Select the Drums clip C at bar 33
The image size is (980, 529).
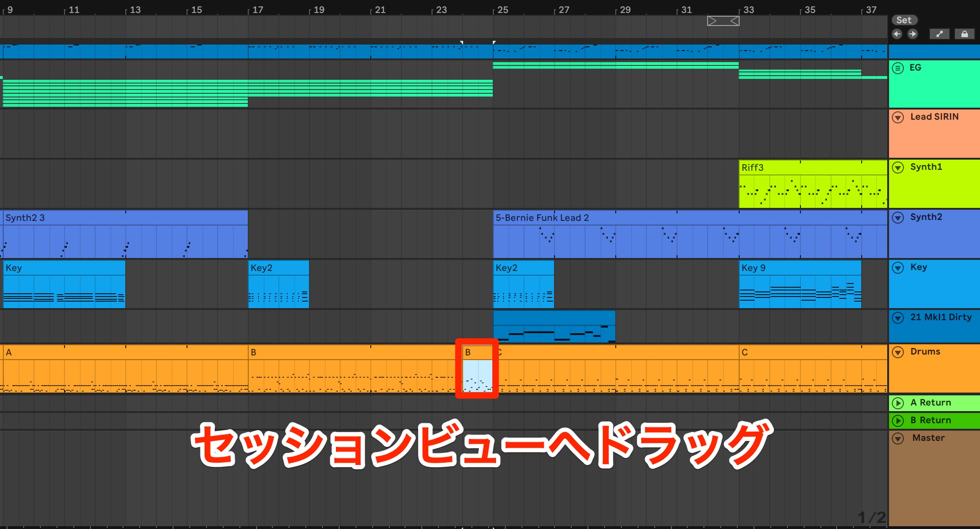pos(812,369)
